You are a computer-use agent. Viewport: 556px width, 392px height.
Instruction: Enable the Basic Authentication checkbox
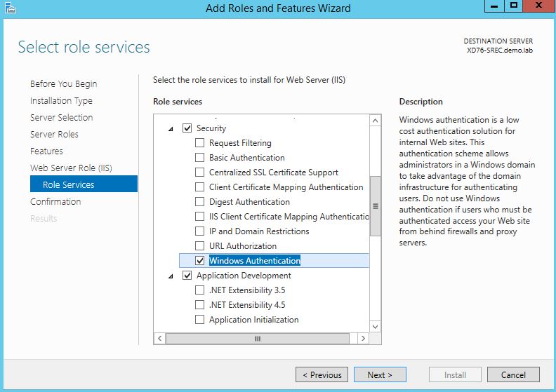[x=200, y=158]
